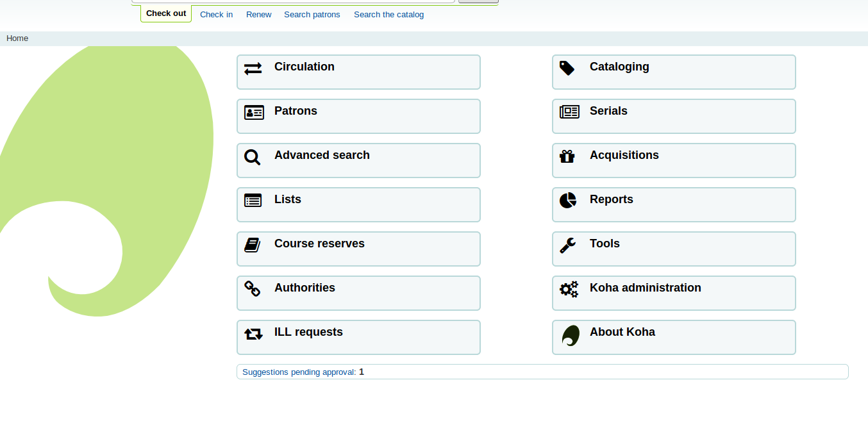Viewport: 868px width, 421px height.
Task: Click the Cataloging tag icon
Action: (x=567, y=68)
